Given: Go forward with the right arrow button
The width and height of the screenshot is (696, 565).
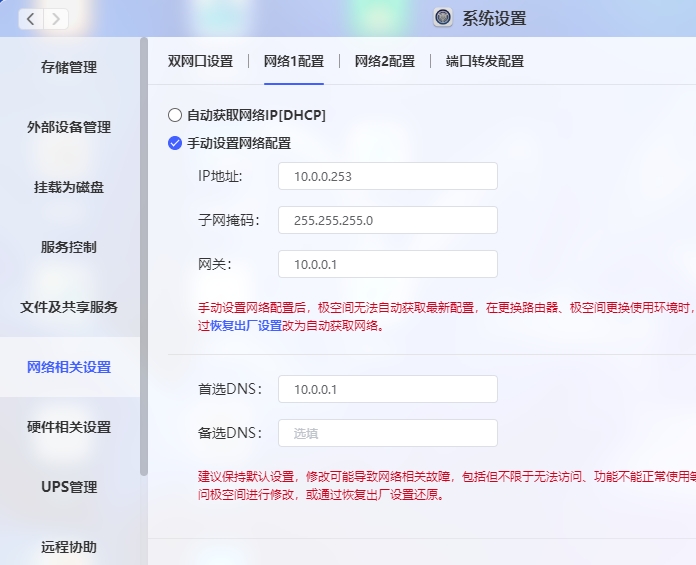Looking at the screenshot, I should (56, 19).
